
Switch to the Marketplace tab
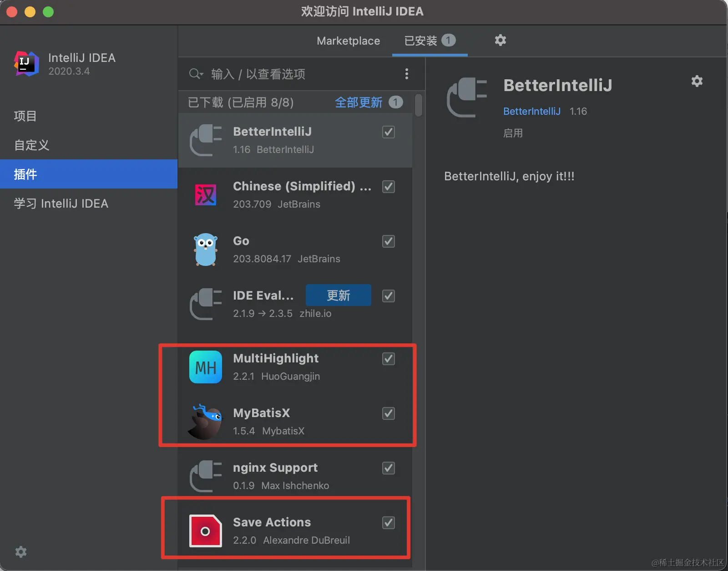click(x=349, y=41)
